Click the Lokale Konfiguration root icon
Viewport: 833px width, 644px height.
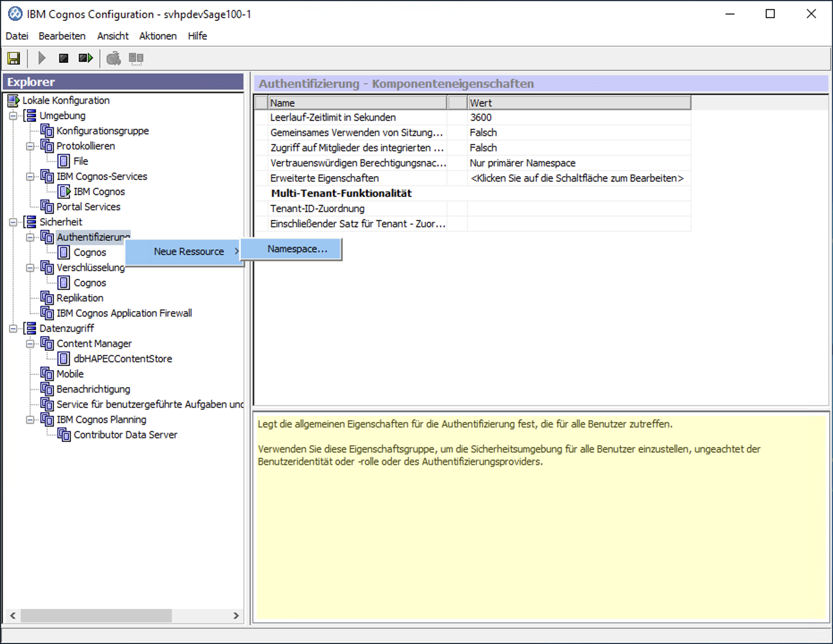point(13,101)
